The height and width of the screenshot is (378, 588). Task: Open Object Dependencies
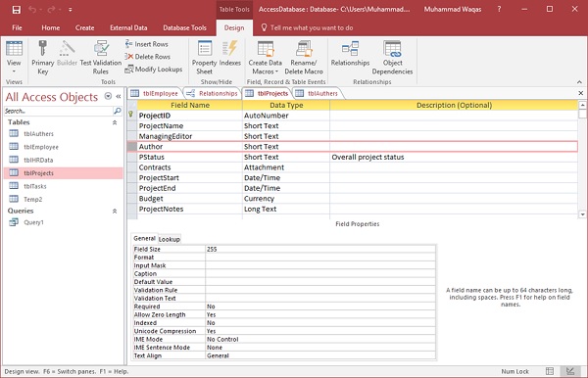point(392,58)
